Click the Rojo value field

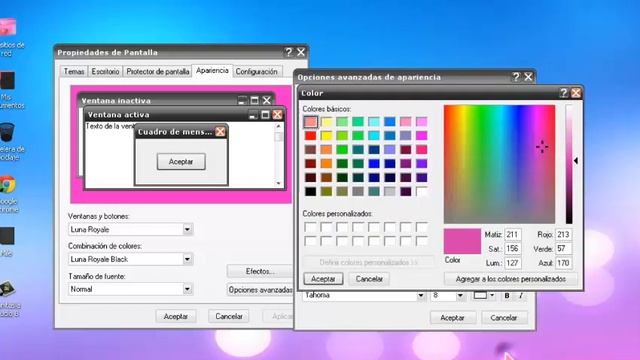[563, 235]
